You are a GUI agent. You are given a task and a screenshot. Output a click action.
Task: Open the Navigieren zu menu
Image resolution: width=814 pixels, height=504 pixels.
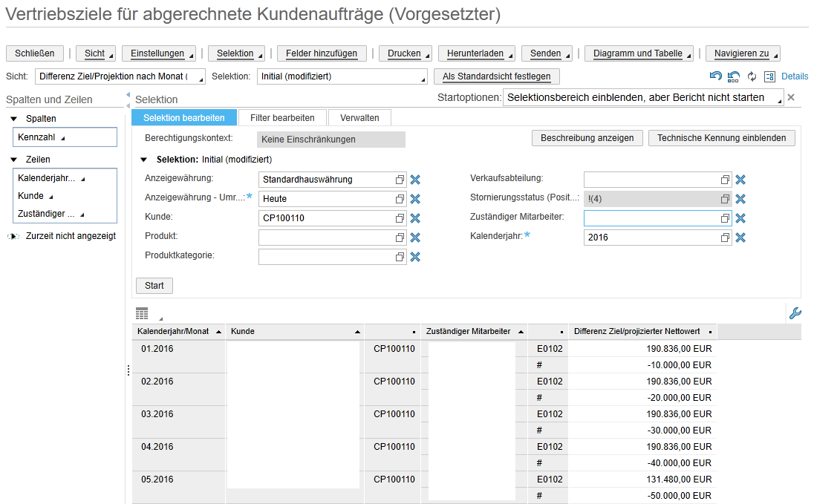[743, 53]
